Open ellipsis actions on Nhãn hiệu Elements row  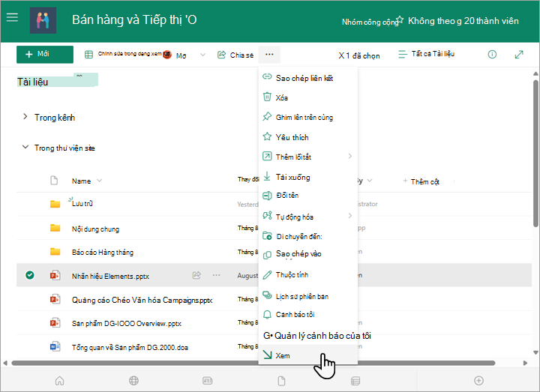pyautogui.click(x=216, y=275)
